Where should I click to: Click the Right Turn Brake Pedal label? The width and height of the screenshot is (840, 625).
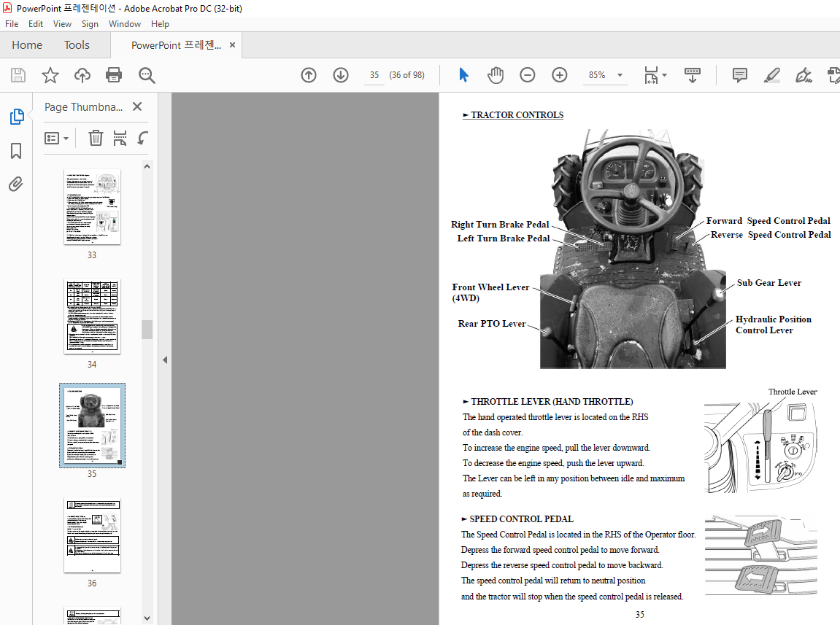pos(500,225)
